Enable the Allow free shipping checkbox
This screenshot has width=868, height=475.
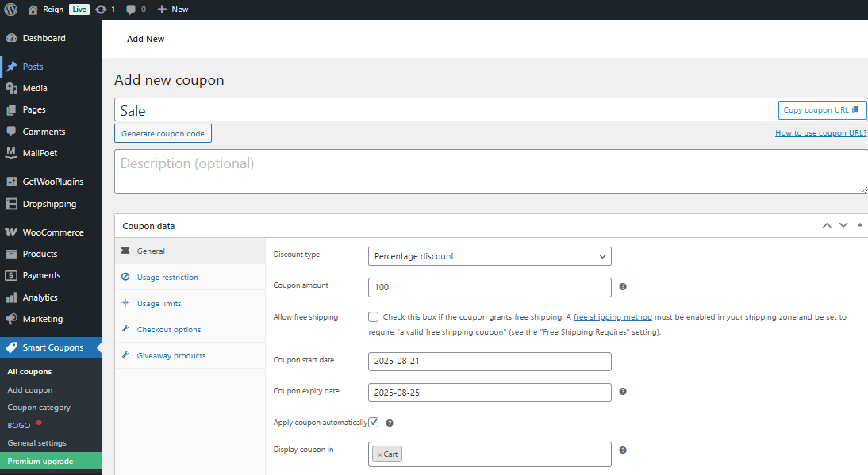tap(373, 317)
